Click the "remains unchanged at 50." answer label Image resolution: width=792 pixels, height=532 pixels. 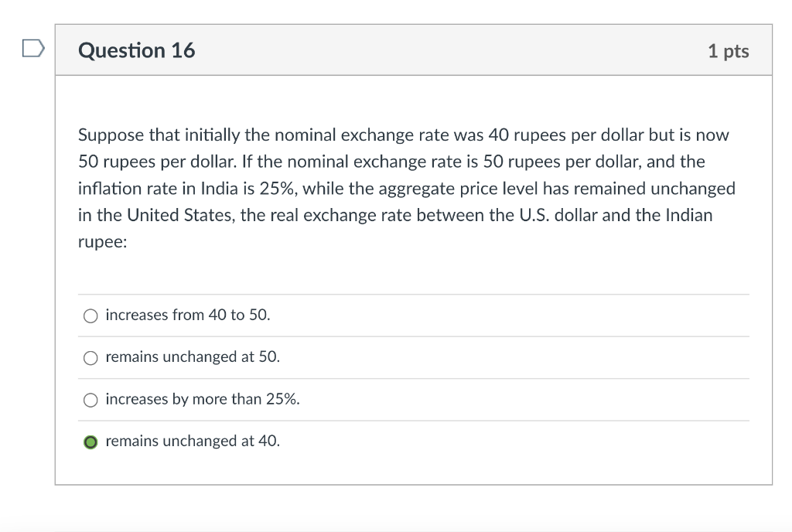pyautogui.click(x=193, y=357)
